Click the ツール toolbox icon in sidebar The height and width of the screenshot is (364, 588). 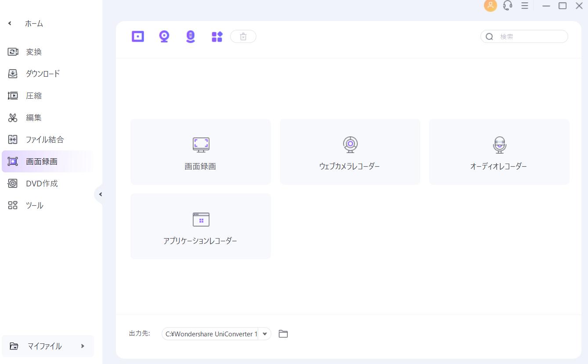tap(13, 205)
